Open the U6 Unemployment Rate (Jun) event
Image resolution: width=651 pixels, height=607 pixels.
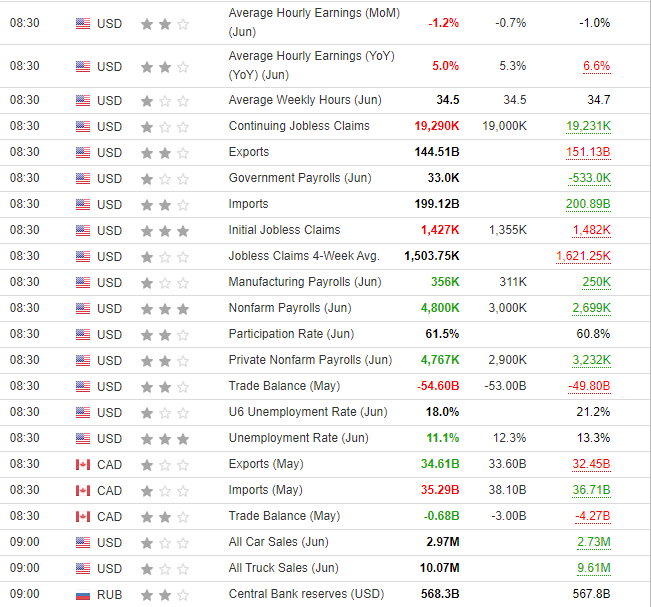pyautogui.click(x=308, y=412)
